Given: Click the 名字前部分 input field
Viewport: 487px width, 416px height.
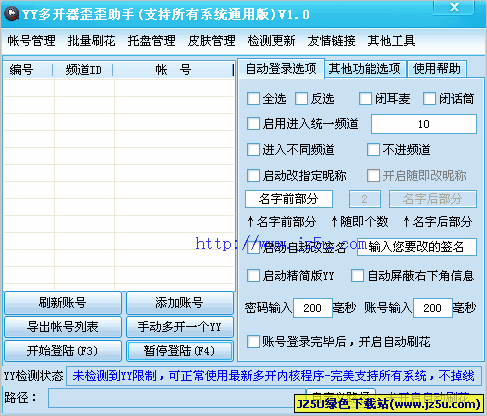Looking at the screenshot, I should click(x=289, y=199).
